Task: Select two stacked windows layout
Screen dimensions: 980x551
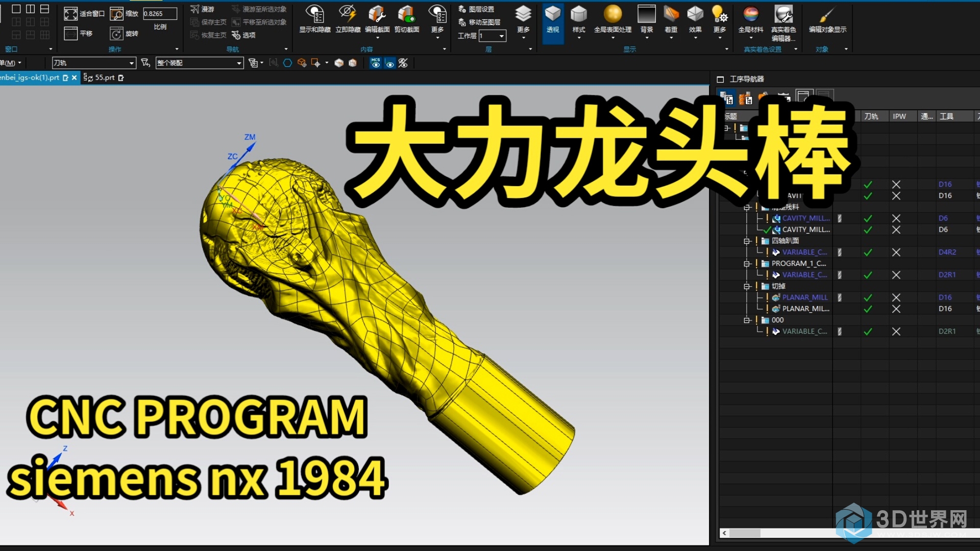Action: pyautogui.click(x=45, y=9)
